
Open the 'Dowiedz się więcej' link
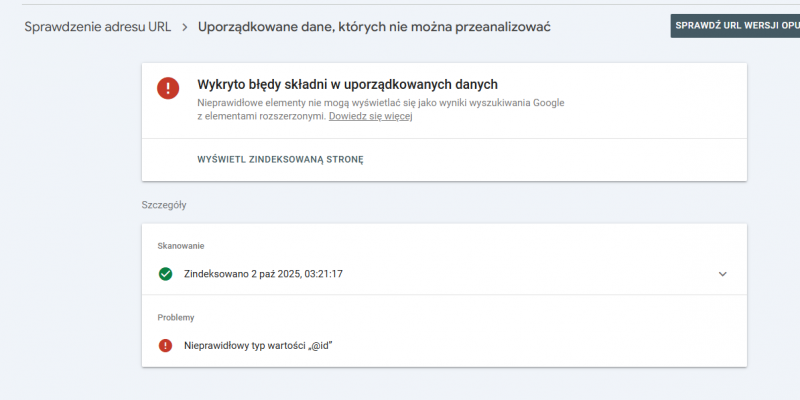click(370, 116)
